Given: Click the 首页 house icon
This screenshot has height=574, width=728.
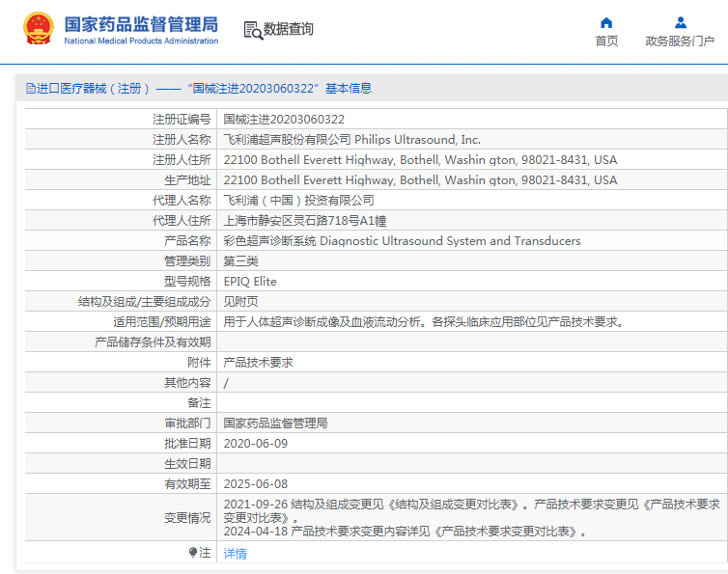Looking at the screenshot, I should pyautogui.click(x=606, y=23).
